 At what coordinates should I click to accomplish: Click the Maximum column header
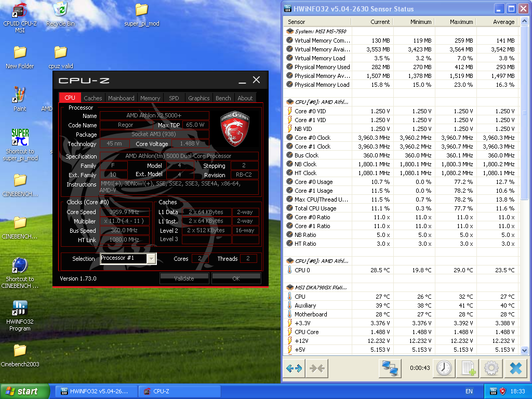click(455, 22)
